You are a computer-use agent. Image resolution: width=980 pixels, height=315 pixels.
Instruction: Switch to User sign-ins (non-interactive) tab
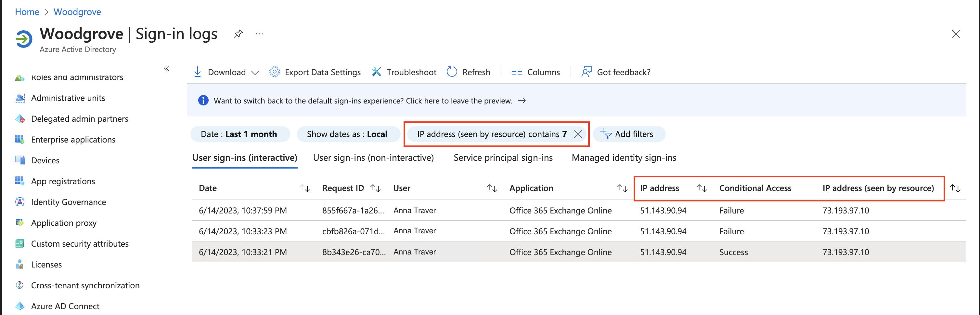pyautogui.click(x=373, y=158)
